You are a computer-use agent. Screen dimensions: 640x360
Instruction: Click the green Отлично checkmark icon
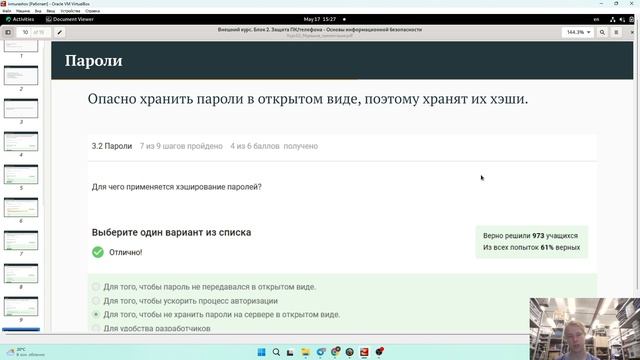click(x=98, y=252)
